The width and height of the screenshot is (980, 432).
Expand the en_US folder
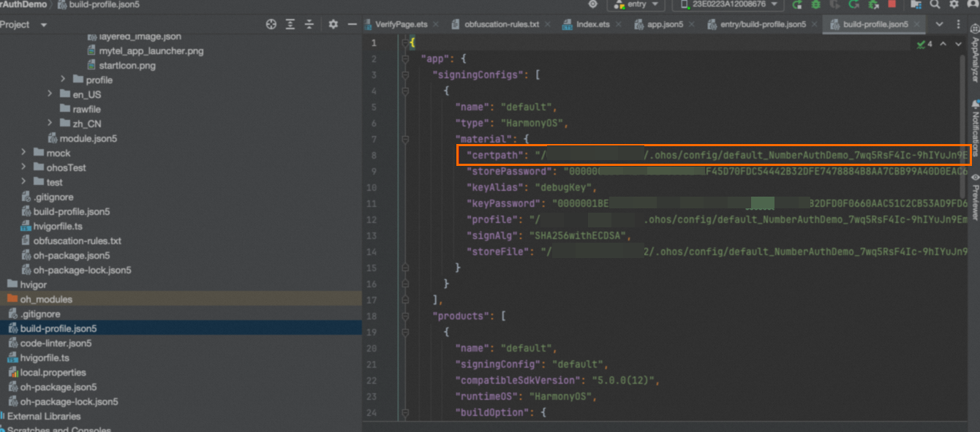50,94
